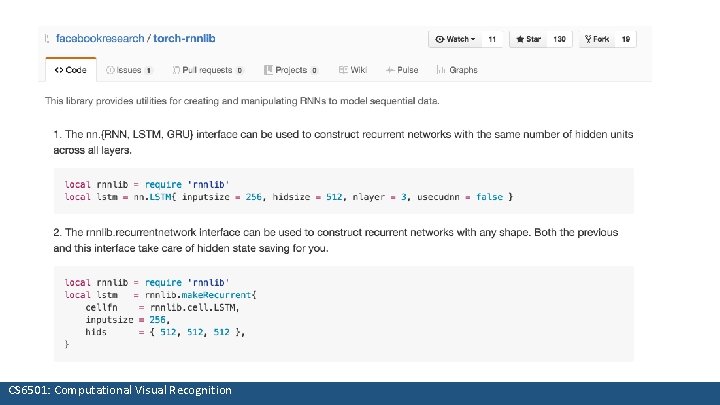The height and width of the screenshot is (405, 720).
Task: Click the Pull requests icon
Action: point(176,70)
